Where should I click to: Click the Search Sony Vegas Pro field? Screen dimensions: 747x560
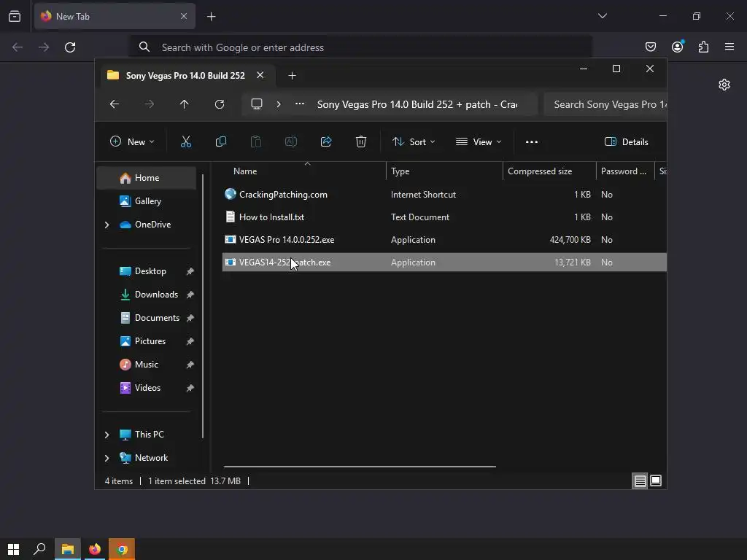pos(605,104)
